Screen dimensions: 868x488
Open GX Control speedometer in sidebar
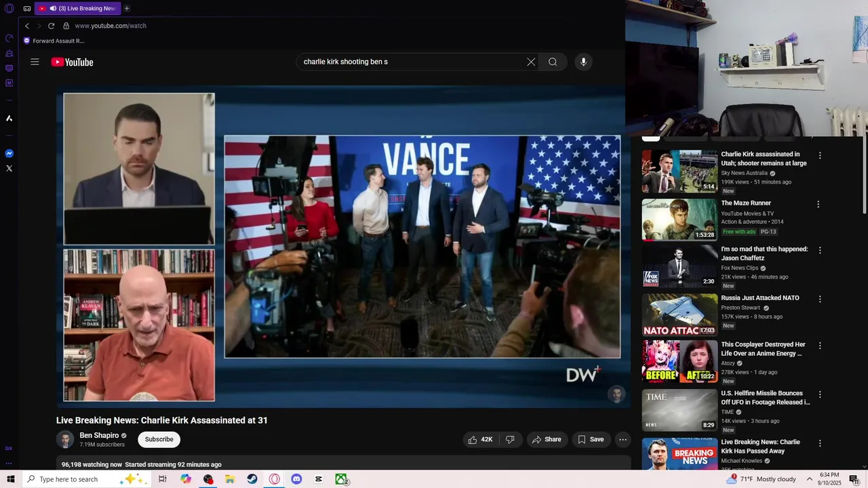click(9, 38)
